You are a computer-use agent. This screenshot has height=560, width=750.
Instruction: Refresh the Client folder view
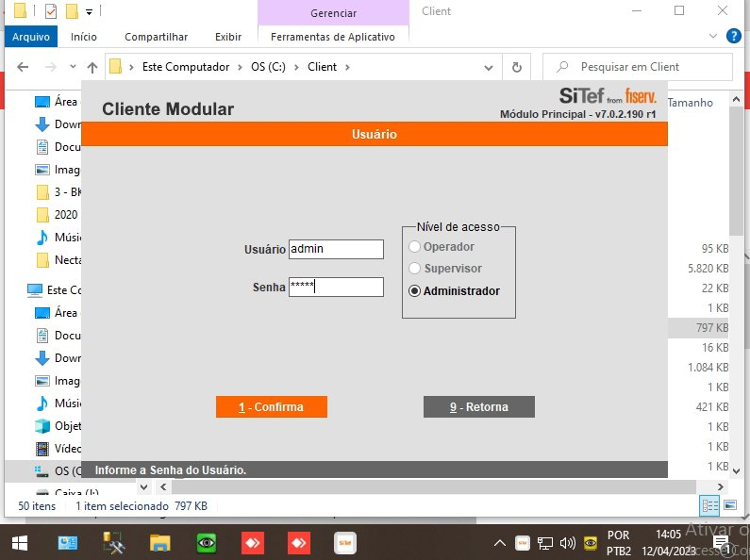click(516, 67)
